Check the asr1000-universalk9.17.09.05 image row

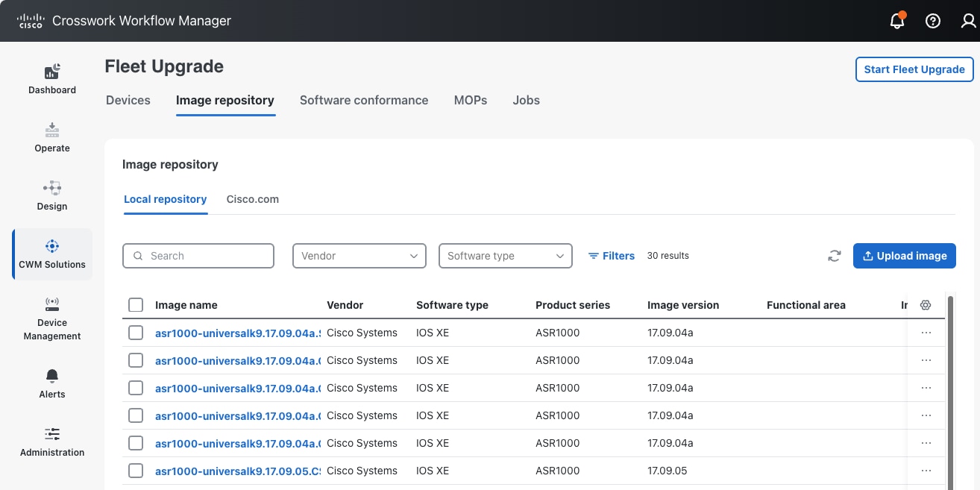pos(136,471)
